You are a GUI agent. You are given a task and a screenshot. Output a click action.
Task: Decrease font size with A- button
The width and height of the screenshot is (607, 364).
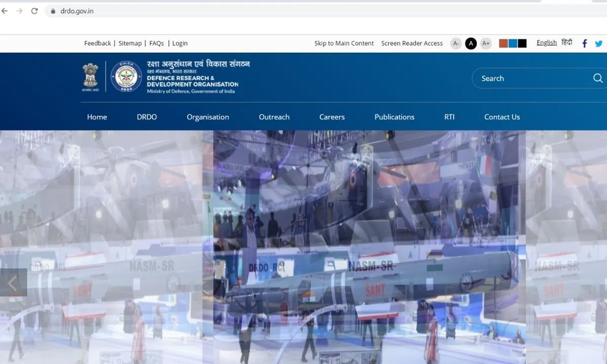coord(456,43)
